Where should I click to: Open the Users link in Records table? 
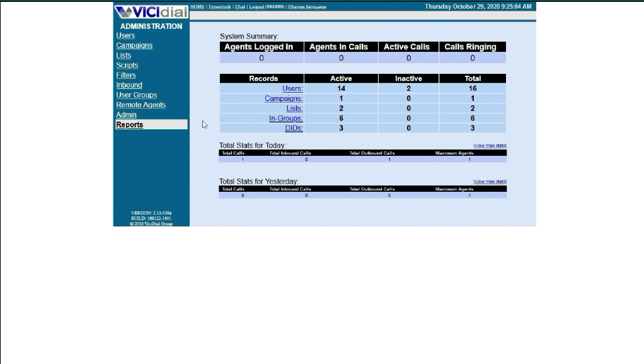pyautogui.click(x=292, y=89)
